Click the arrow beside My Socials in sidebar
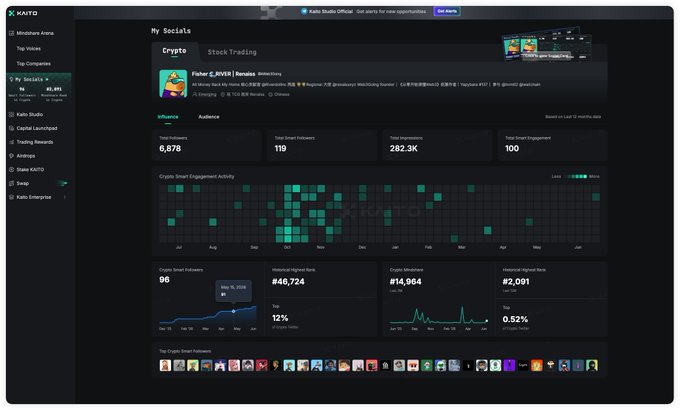Image resolution: width=680 pixels, height=410 pixels. tap(47, 79)
